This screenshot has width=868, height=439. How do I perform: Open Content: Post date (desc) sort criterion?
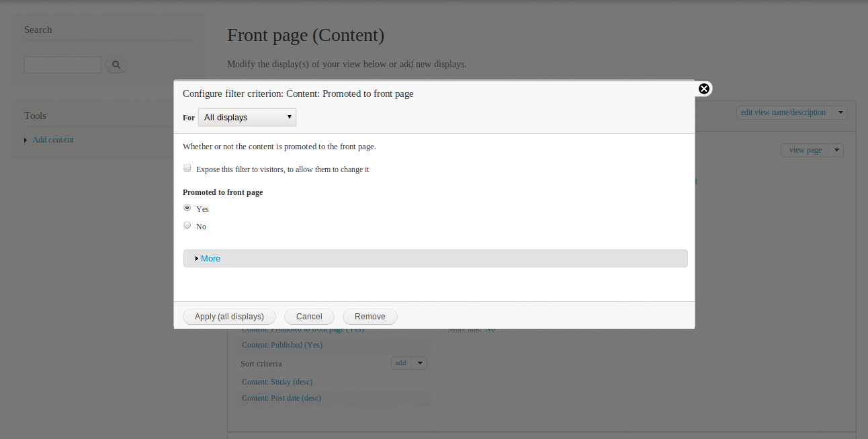[x=281, y=398]
